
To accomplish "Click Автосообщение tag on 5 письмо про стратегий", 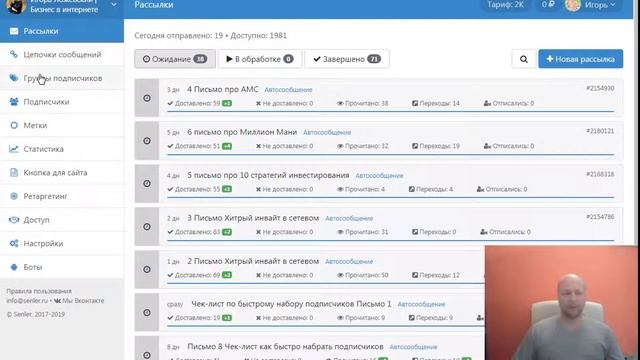I will tap(379, 176).
